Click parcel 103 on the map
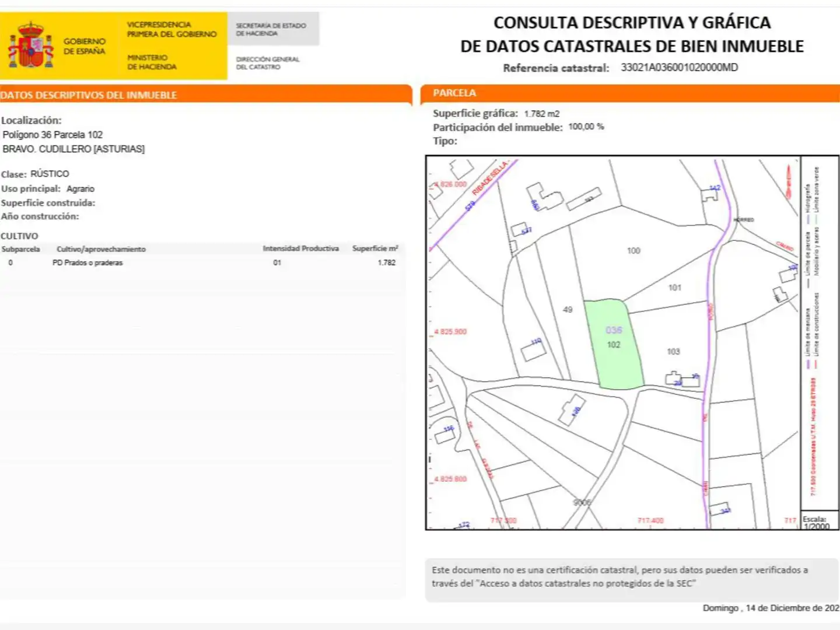The width and height of the screenshot is (840, 630). pos(673,352)
